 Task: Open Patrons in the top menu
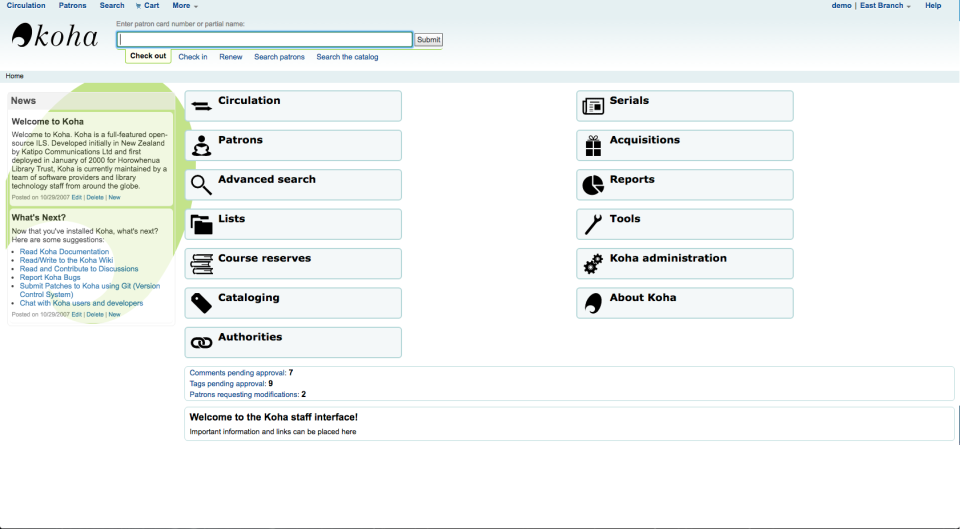(x=72, y=6)
